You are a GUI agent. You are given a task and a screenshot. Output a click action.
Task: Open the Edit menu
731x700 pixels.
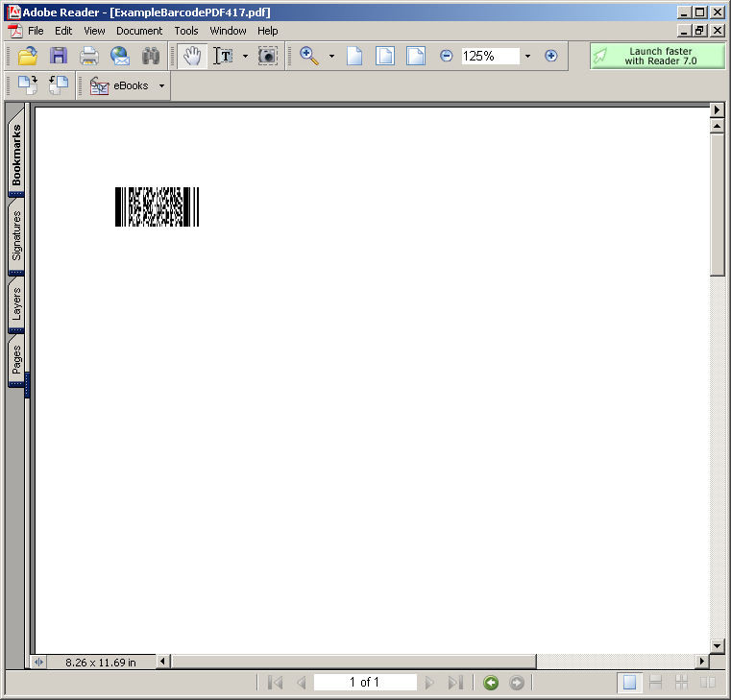[x=63, y=31]
